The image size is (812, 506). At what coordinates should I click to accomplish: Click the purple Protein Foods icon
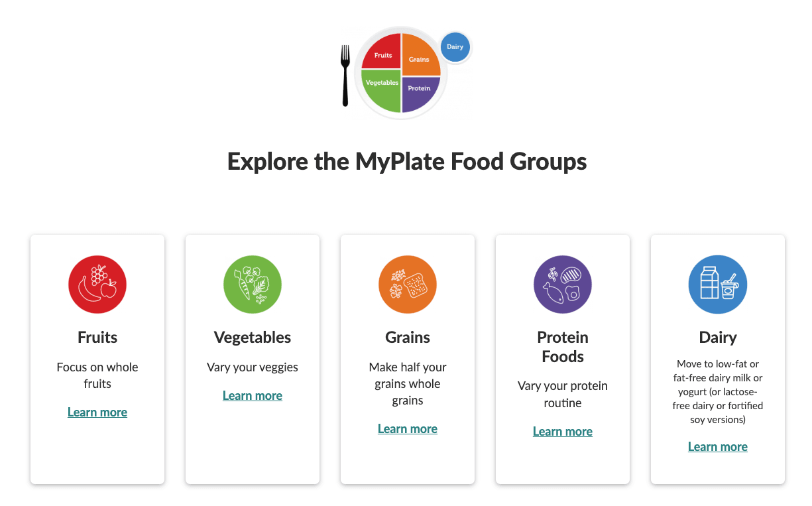[x=563, y=285]
